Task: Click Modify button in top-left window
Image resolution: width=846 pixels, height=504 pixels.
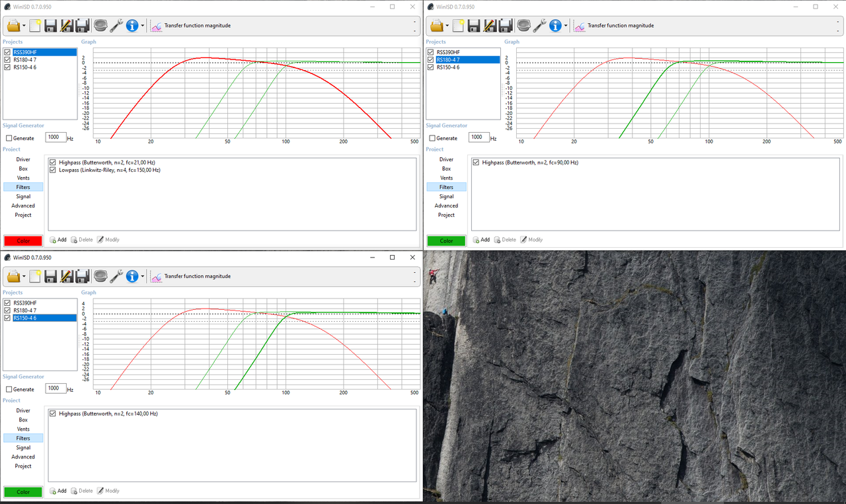Action: tap(108, 240)
